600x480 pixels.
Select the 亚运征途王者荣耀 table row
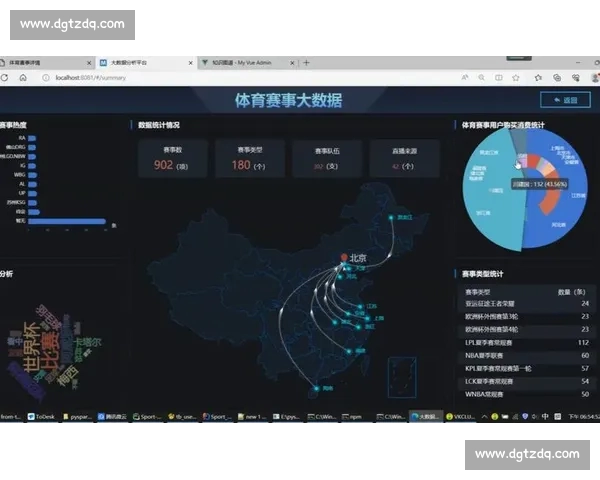(x=527, y=304)
